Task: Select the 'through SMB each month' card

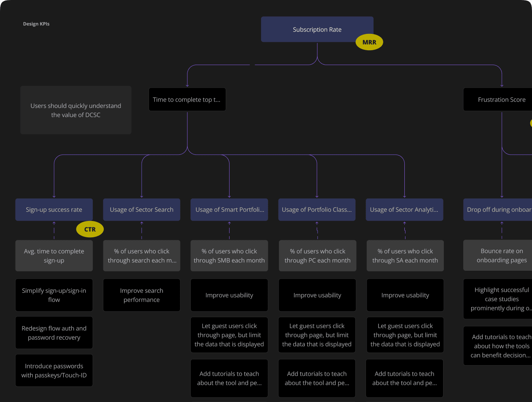Action: coord(230,256)
